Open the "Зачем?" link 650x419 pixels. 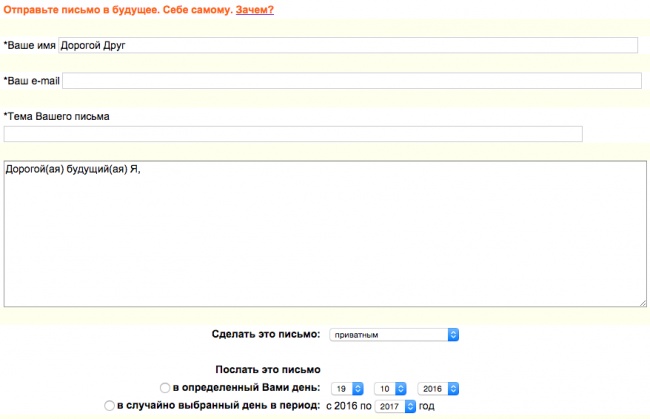coord(254,10)
